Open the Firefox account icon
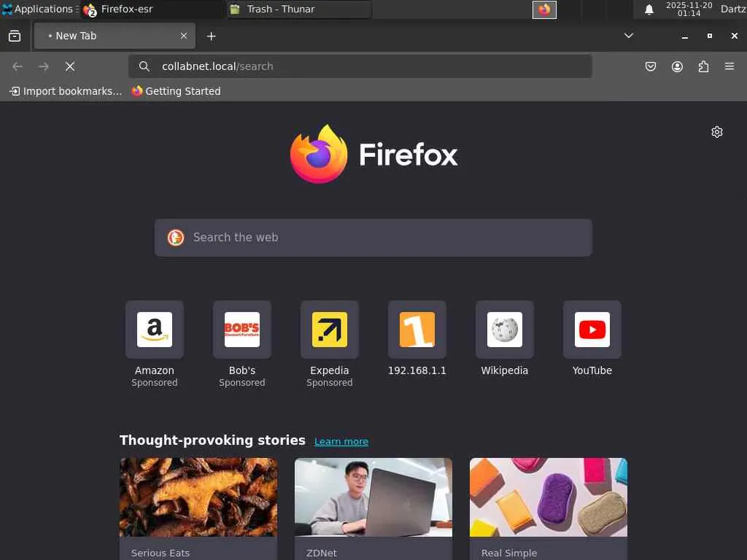 click(677, 66)
